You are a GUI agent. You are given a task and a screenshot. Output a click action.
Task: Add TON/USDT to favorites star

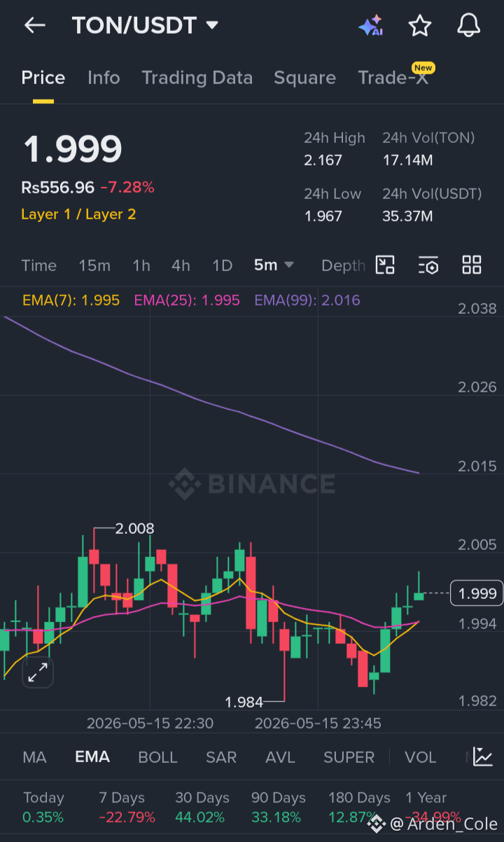click(420, 26)
